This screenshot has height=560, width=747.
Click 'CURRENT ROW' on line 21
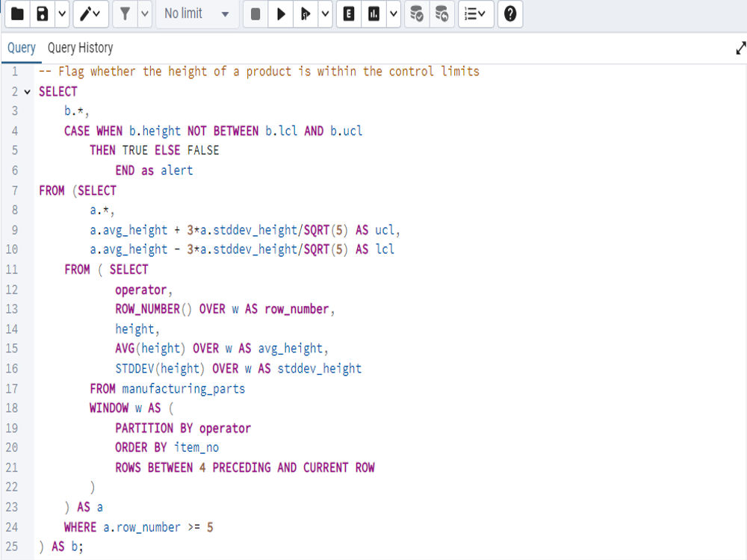coord(338,467)
